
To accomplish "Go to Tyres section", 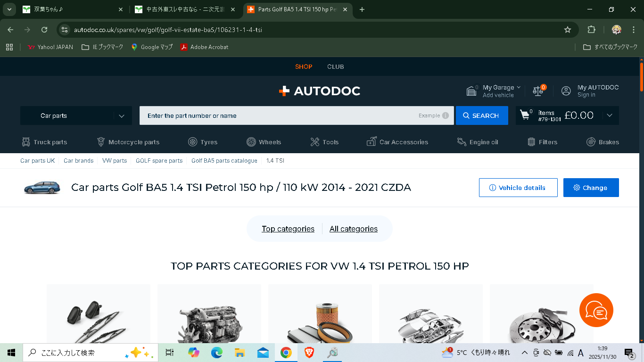I will (203, 142).
